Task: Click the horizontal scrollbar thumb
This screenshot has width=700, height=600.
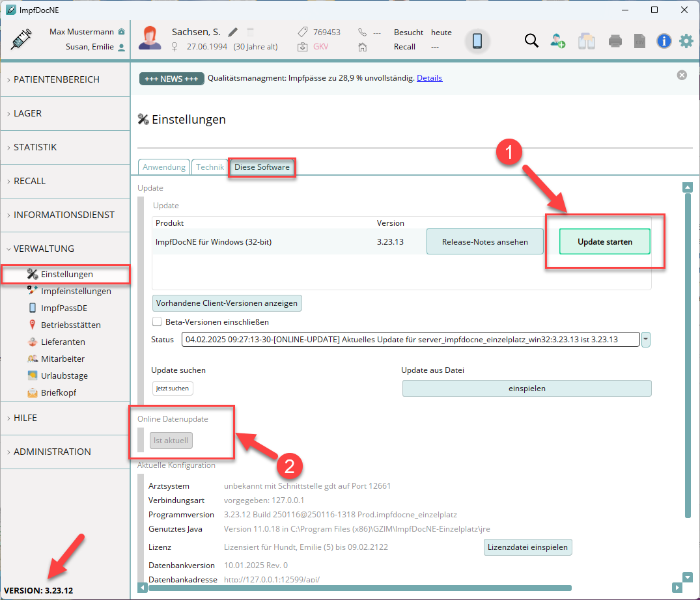Action: 360,588
